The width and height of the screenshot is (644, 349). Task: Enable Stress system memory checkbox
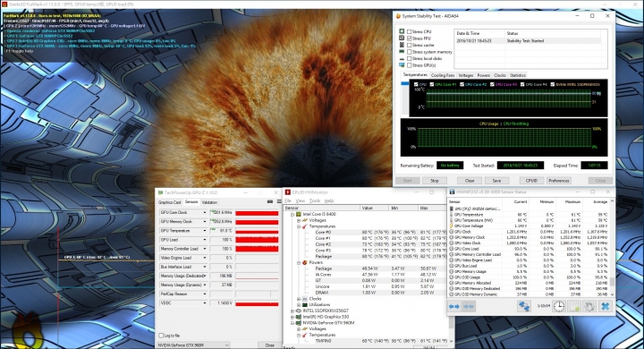point(409,52)
